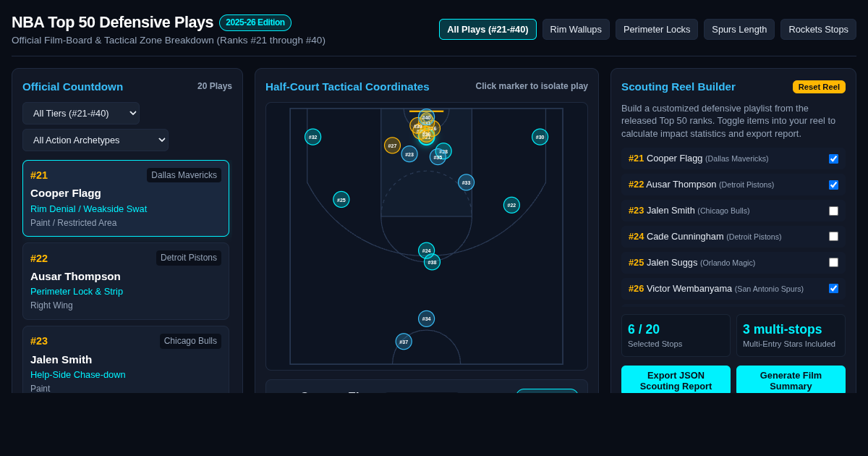The image size is (868, 456).
Task: Click the "6 / 20" Selected Stops stat
Action: [x=676, y=335]
